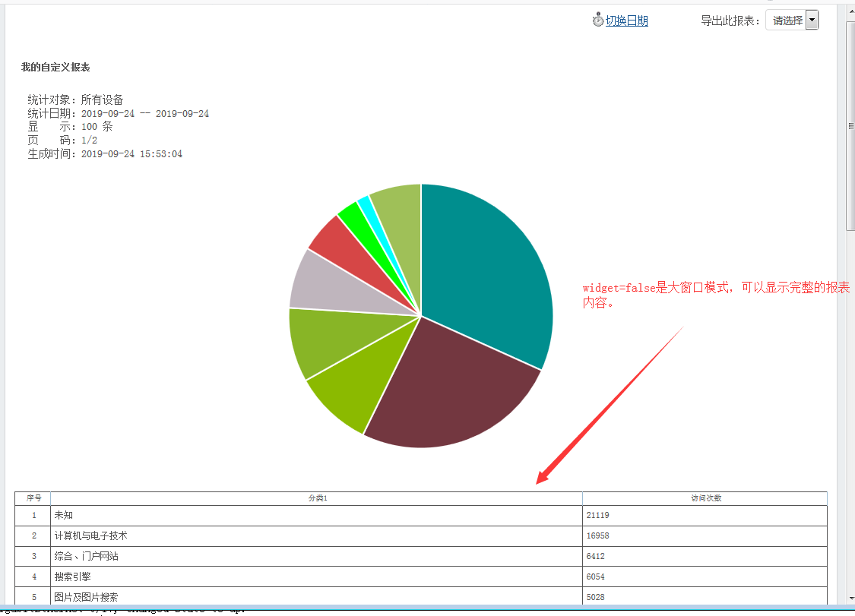
Task: Click visit count 21119 cell
Action: 598,516
